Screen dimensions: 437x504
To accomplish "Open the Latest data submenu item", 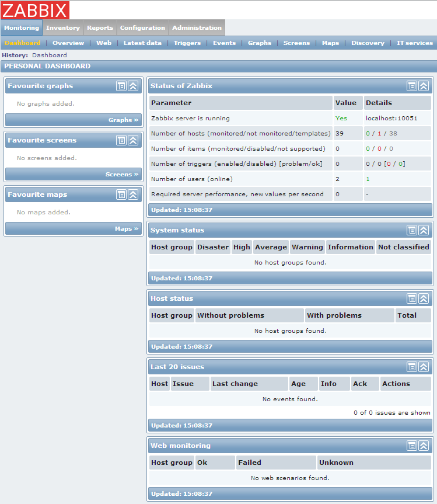I will click(142, 43).
